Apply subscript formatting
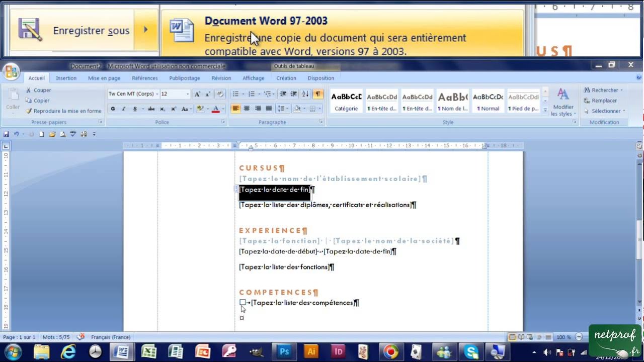644x362 pixels. pos(162,109)
